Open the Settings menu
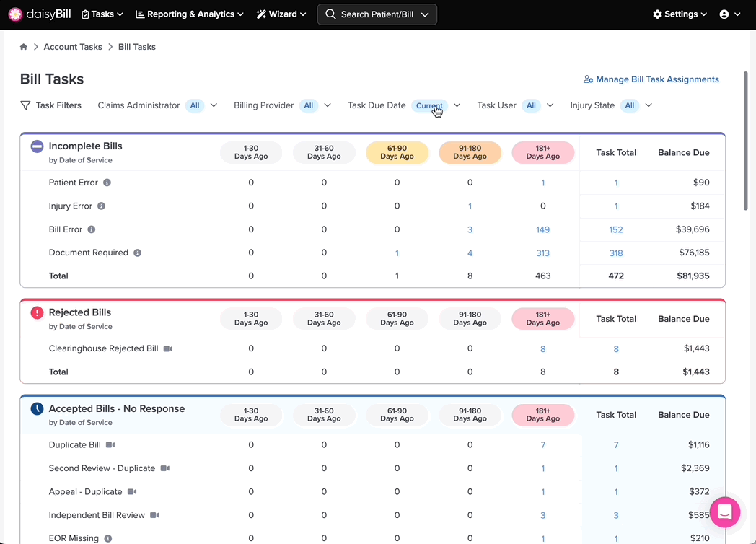 coord(680,14)
